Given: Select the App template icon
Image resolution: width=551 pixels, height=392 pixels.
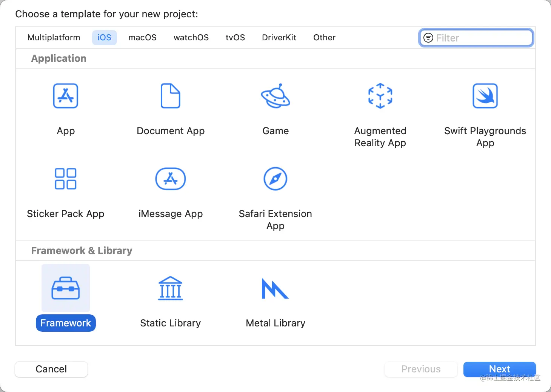Looking at the screenshot, I should tap(66, 96).
